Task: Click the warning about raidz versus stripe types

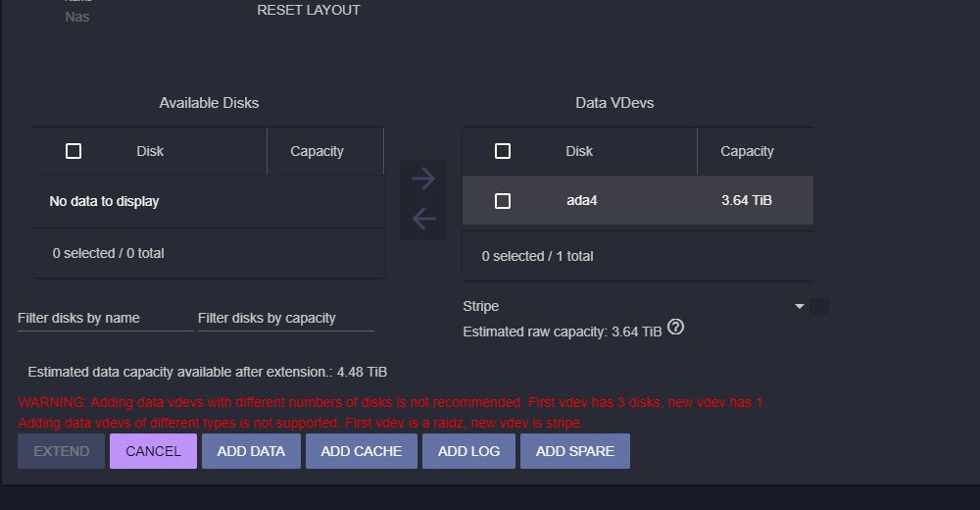Action: coord(300,423)
